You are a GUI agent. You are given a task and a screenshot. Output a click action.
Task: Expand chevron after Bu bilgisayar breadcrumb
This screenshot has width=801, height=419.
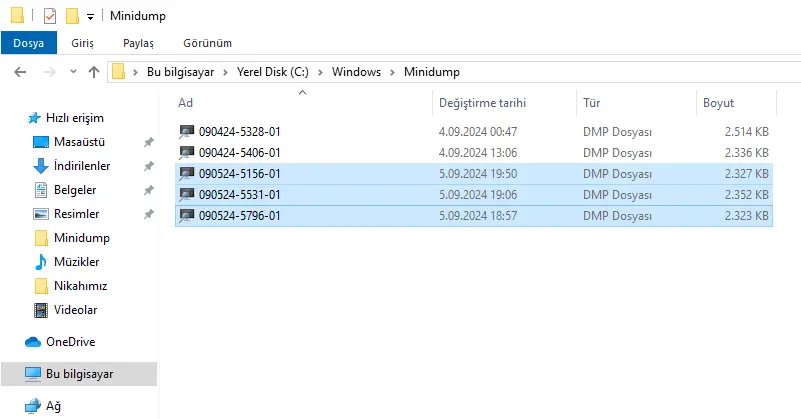tap(225, 73)
